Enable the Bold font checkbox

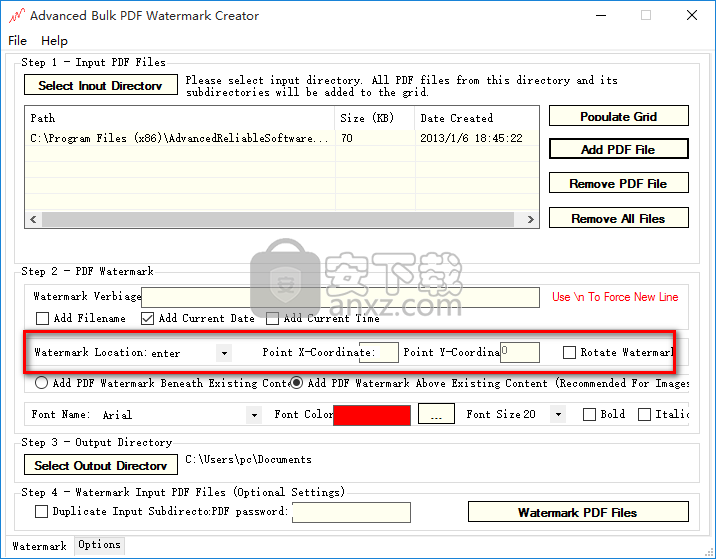coord(590,414)
